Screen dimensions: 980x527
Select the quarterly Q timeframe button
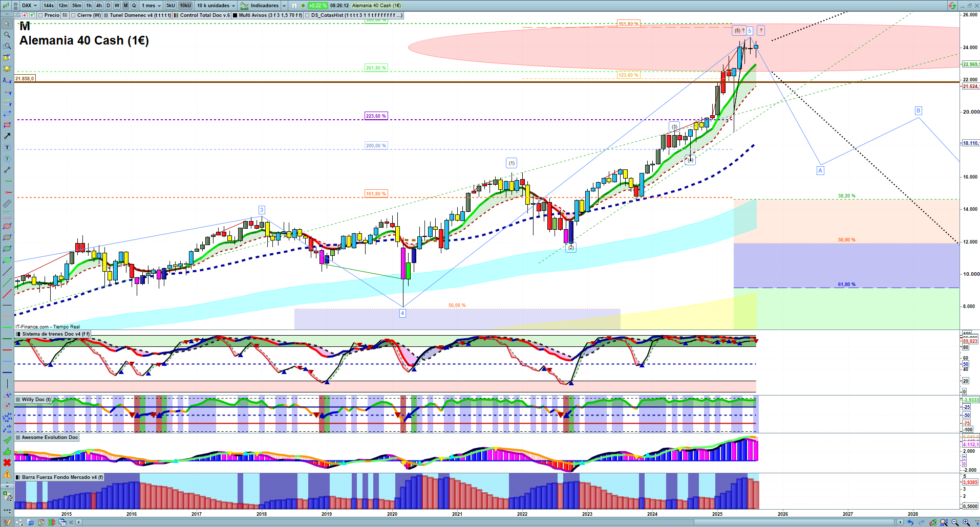[134, 6]
